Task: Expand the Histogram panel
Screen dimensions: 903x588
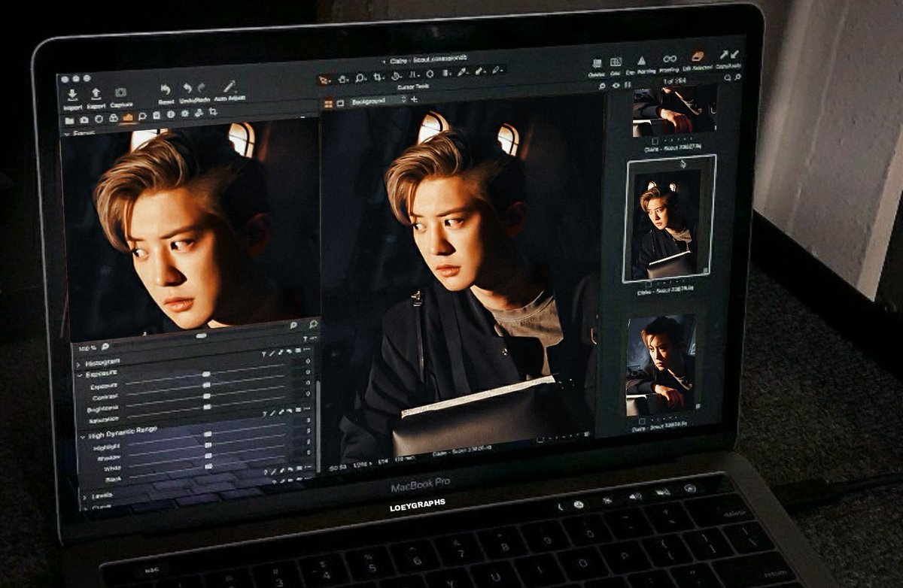Action: 78,364
